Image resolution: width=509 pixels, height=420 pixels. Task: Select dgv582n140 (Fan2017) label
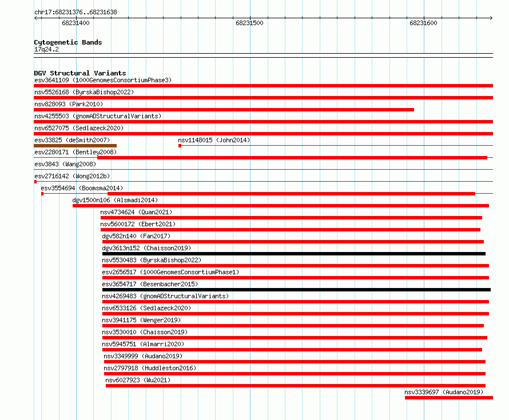click(136, 236)
